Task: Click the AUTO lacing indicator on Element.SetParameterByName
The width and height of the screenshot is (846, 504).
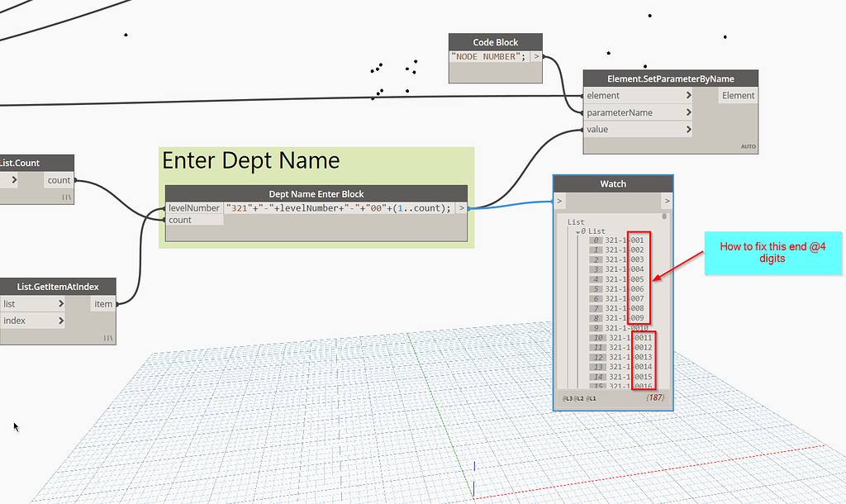Action: tap(747, 145)
